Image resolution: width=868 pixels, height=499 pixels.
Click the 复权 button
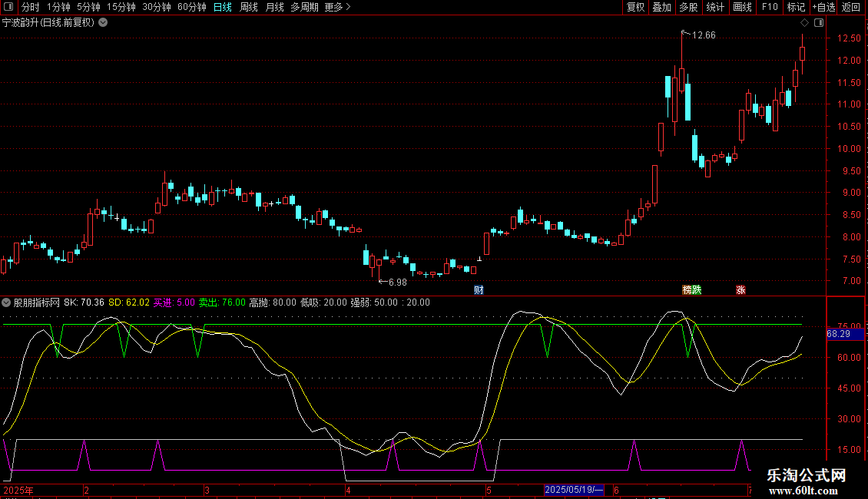coord(636,8)
